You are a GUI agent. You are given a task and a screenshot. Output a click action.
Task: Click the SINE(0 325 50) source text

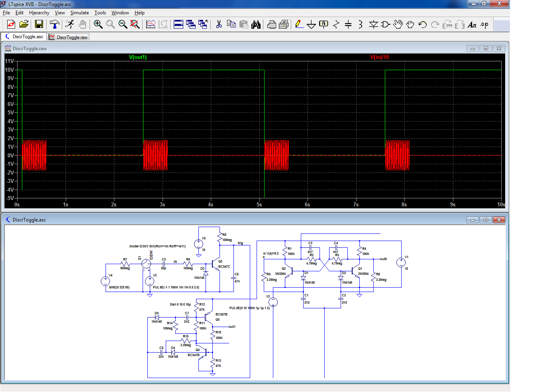(119, 287)
